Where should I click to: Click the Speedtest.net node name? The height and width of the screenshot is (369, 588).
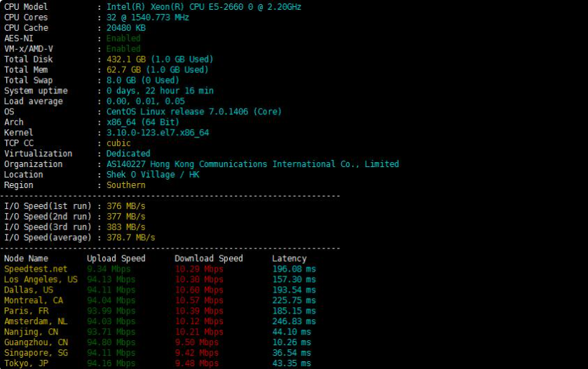click(x=36, y=269)
